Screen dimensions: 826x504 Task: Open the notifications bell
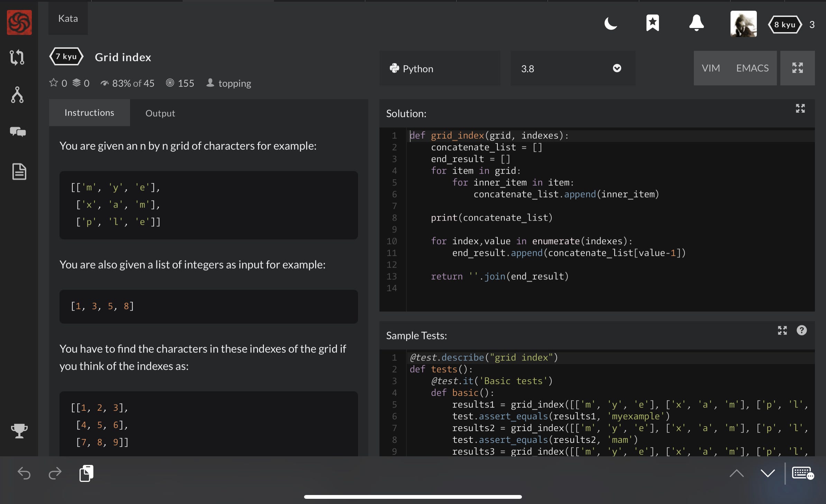click(x=696, y=23)
